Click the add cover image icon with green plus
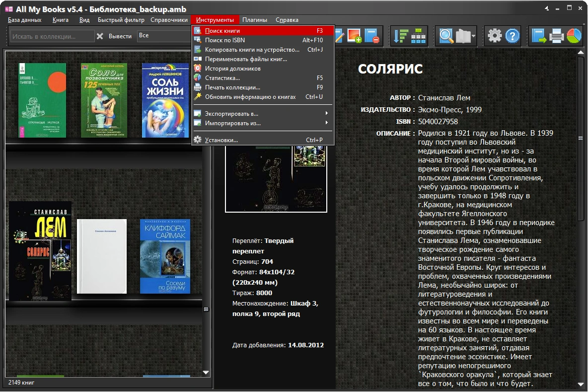 pos(355,36)
